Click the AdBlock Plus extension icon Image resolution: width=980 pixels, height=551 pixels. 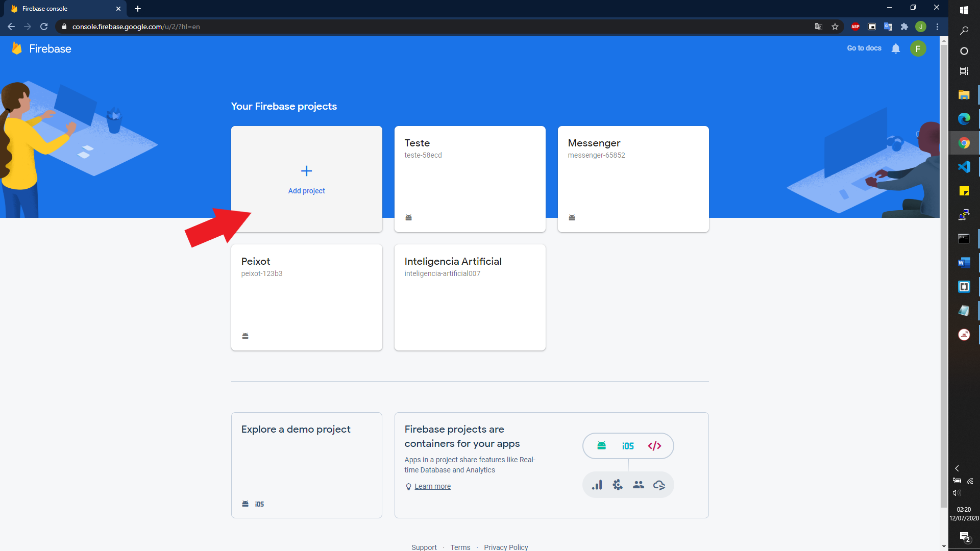pos(855,27)
